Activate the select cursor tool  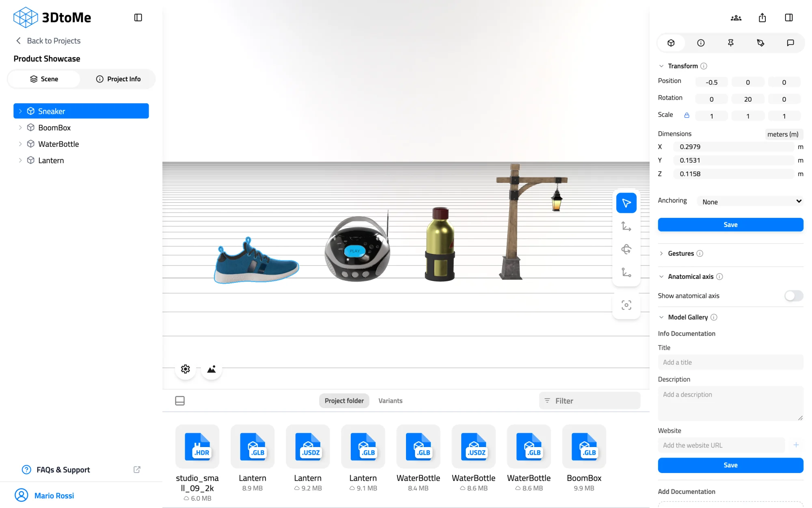tap(626, 203)
